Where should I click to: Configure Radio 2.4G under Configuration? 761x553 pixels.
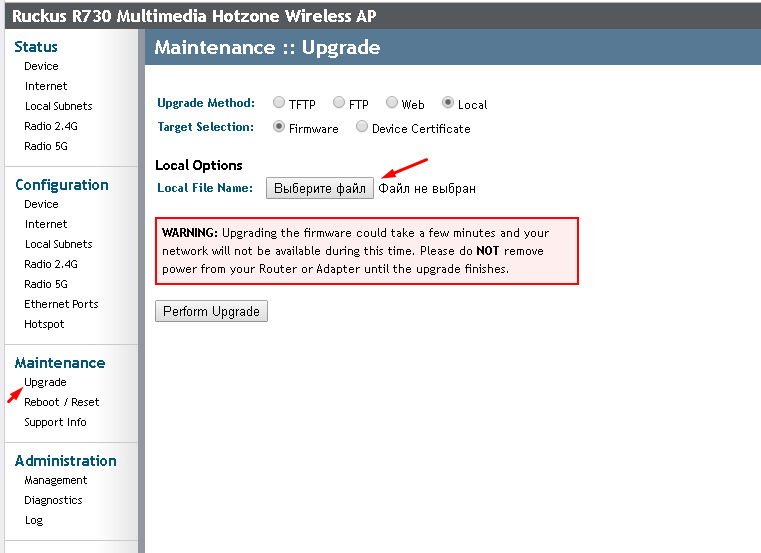[x=51, y=264]
